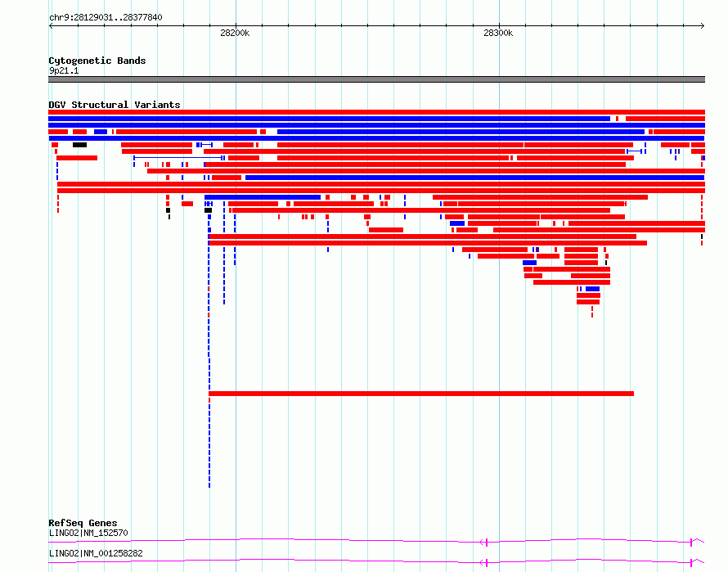
Task: Click the LINGO2|NM_001258282 gene label
Action: click(x=96, y=553)
